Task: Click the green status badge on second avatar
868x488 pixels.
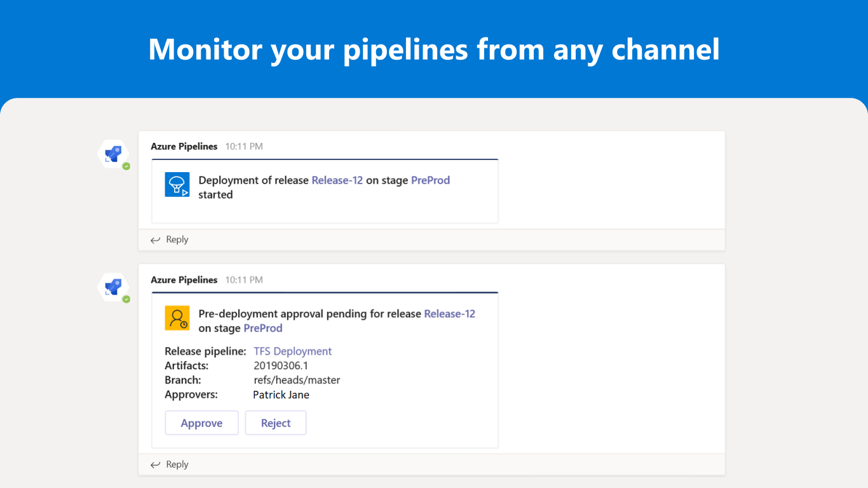Action: [x=126, y=299]
